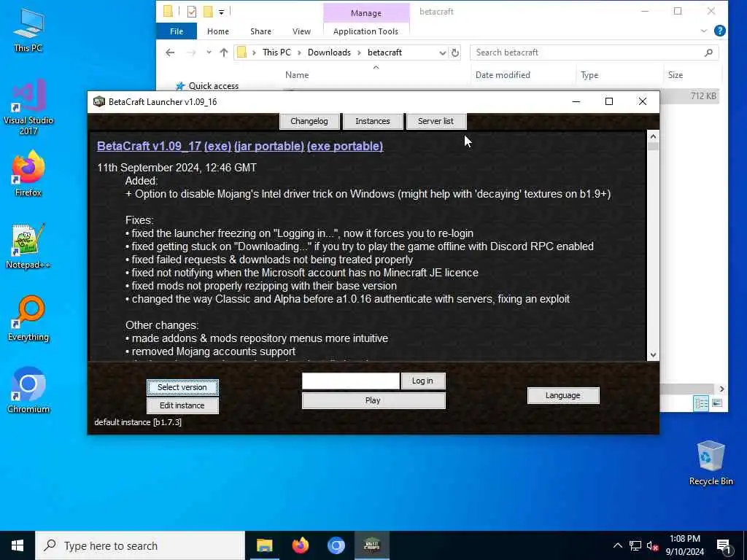Click Explorer horizontal scrollbar right arrow
747x560 pixels.
point(721,389)
